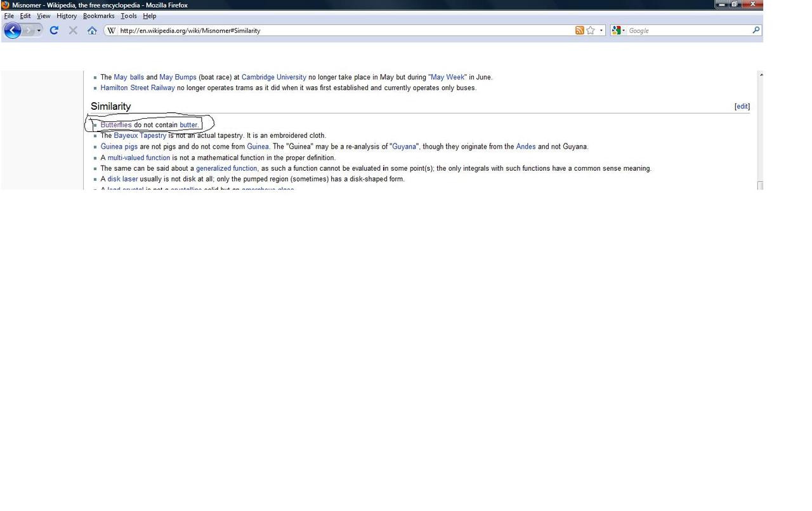Open the Bookmarks menu
Image resolution: width=812 pixels, height=511 pixels.
(98, 16)
